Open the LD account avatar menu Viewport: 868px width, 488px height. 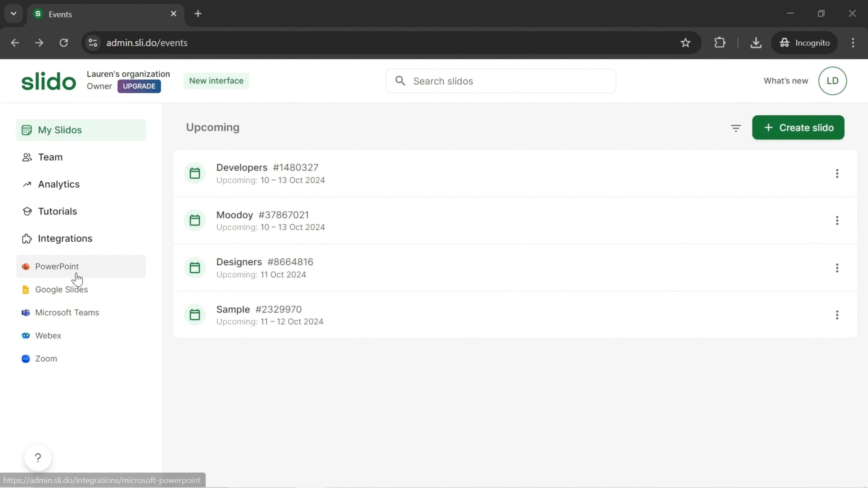832,81
